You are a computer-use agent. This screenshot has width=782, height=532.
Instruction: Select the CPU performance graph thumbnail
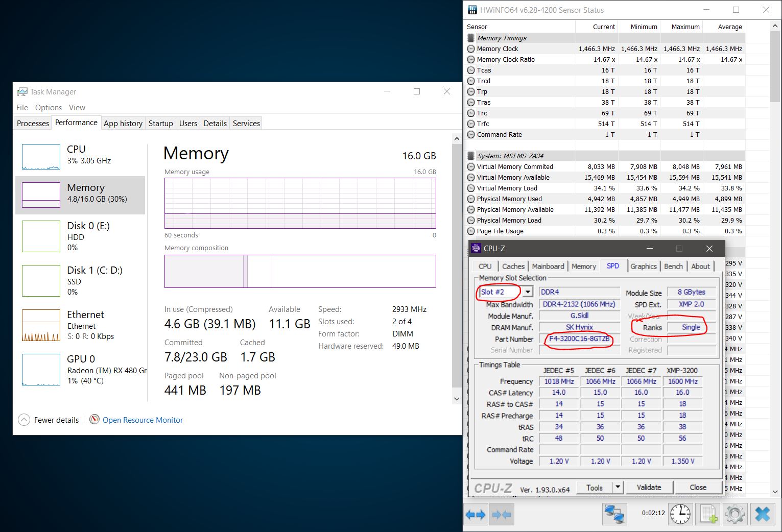pyautogui.click(x=41, y=157)
